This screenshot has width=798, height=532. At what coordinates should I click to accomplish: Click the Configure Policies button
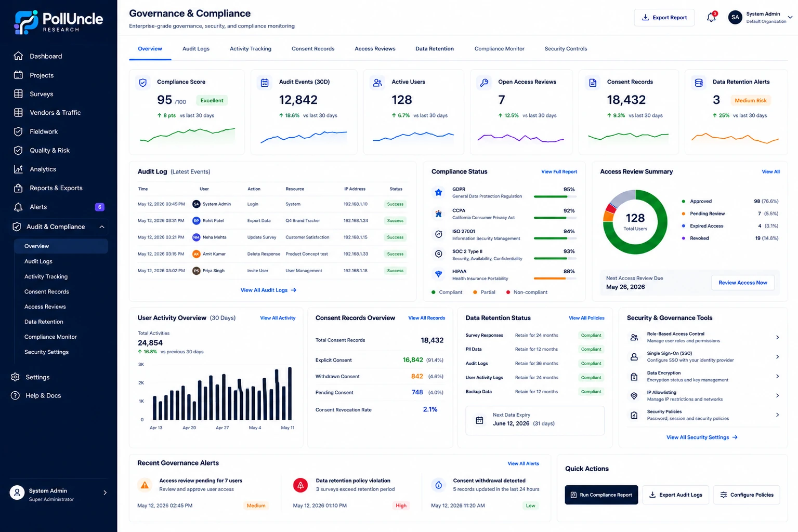(x=747, y=495)
